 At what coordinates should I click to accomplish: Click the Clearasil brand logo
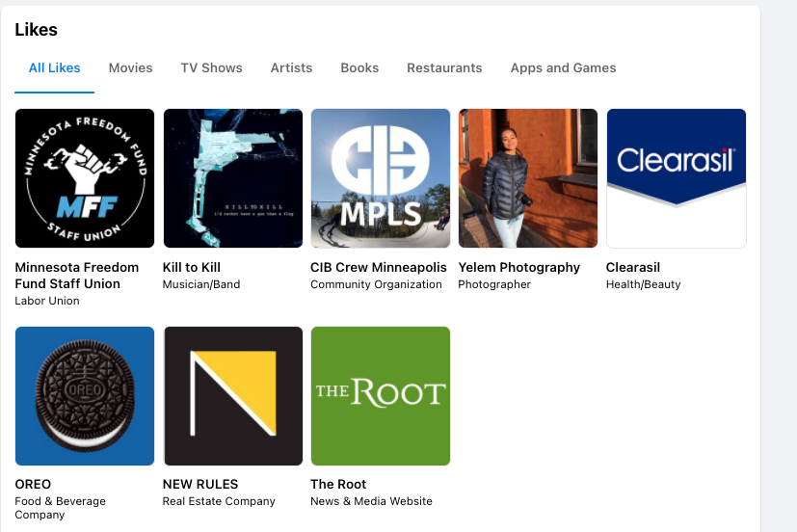pos(677,178)
